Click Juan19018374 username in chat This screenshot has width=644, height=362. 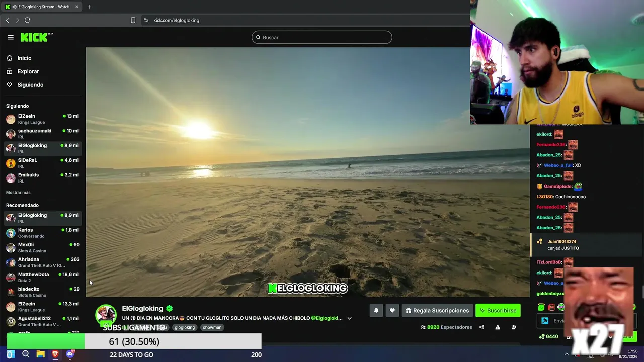tap(561, 242)
